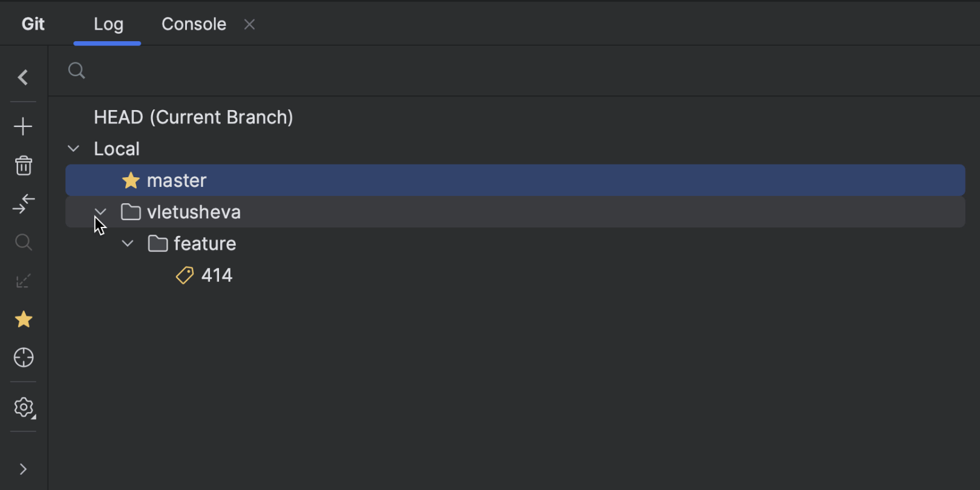The width and height of the screenshot is (980, 490).
Task: Collapse the Local branches section
Action: [73, 148]
